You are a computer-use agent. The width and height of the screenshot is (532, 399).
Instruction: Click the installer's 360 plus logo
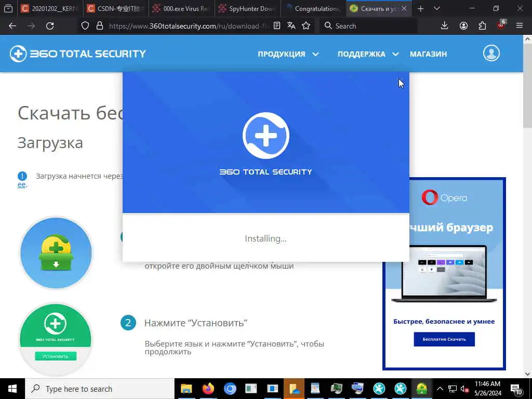(266, 136)
